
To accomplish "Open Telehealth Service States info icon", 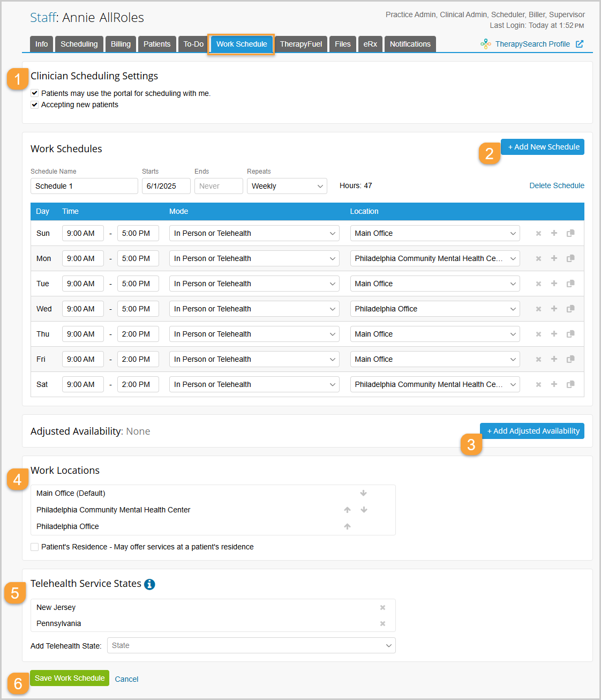I will coord(149,584).
